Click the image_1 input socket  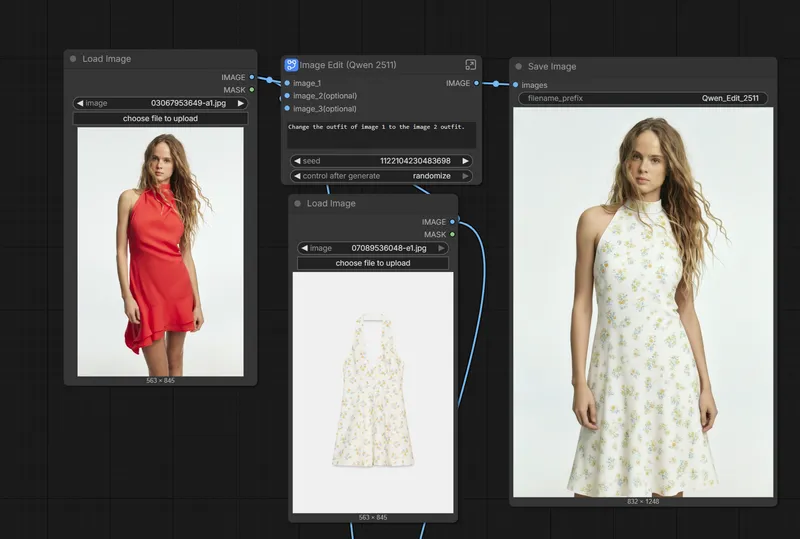click(287, 83)
